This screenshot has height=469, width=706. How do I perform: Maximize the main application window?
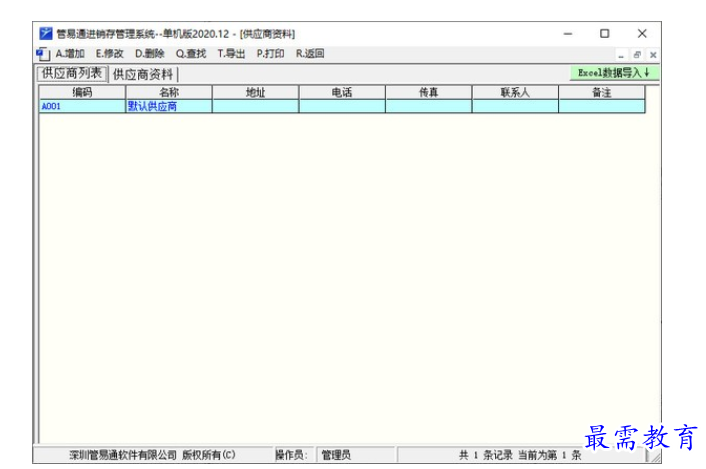(x=605, y=34)
